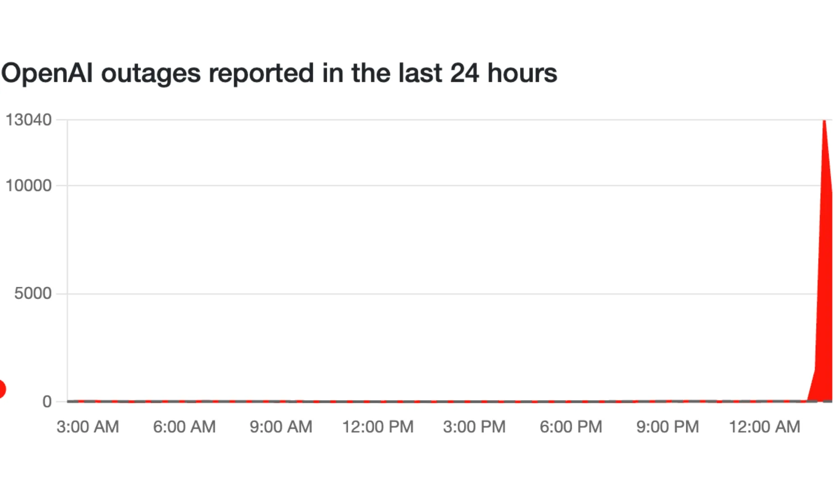Click the 10000 horizontal gridline mid-chart
840x504 pixels.
point(441,186)
